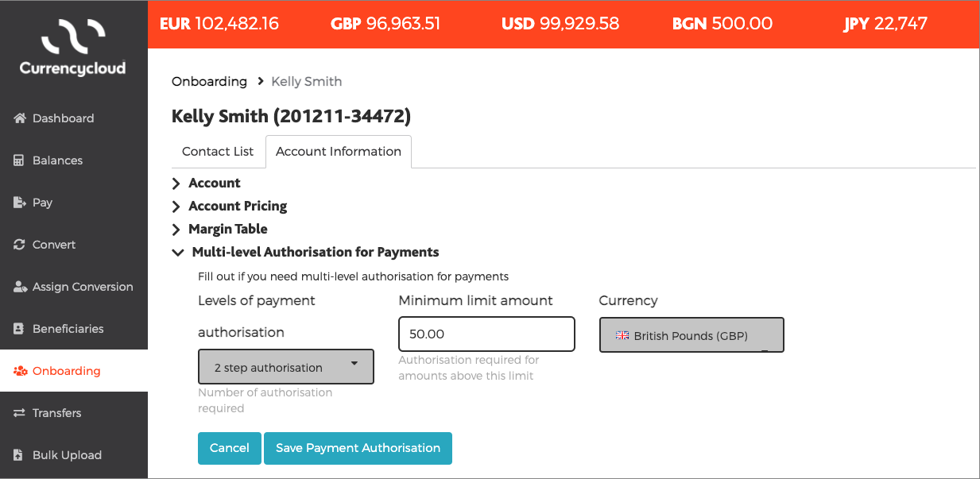Click the Beneficiaries contact icon
The height and width of the screenshot is (479, 980).
(20, 329)
